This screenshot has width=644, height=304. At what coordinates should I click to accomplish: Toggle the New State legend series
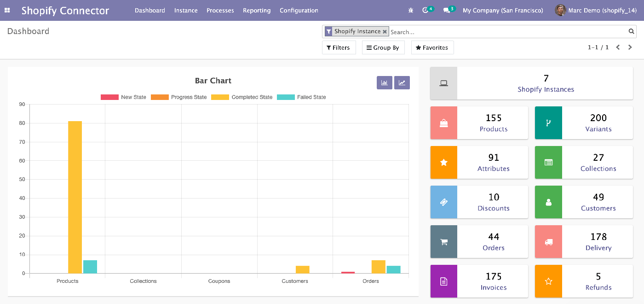(123, 97)
